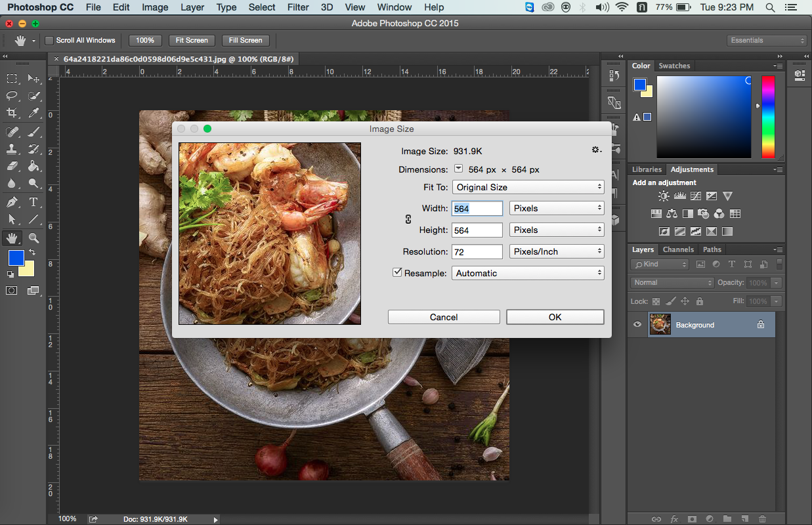
Task: Click Cancel in Image Size dialog
Action: (x=444, y=317)
